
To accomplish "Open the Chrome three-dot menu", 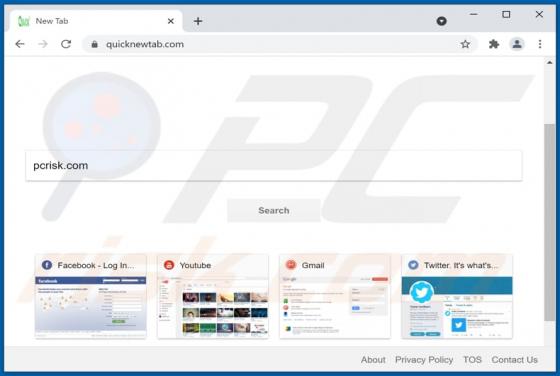I will (x=540, y=44).
